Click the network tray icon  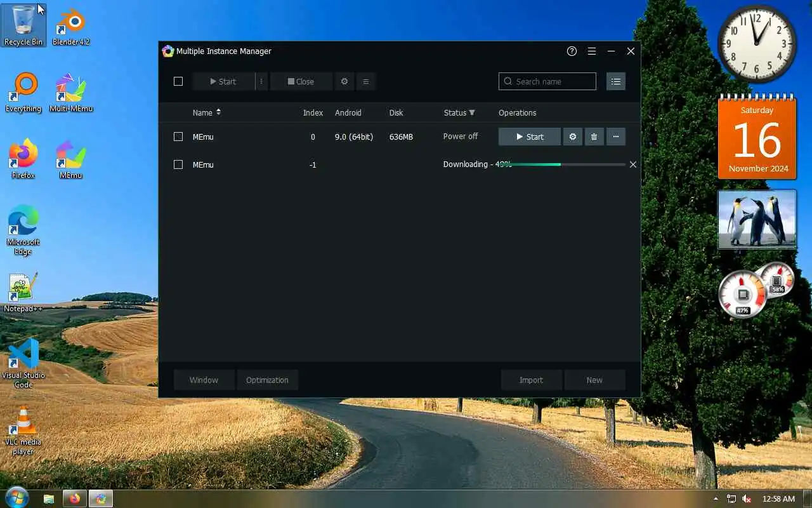click(731, 499)
